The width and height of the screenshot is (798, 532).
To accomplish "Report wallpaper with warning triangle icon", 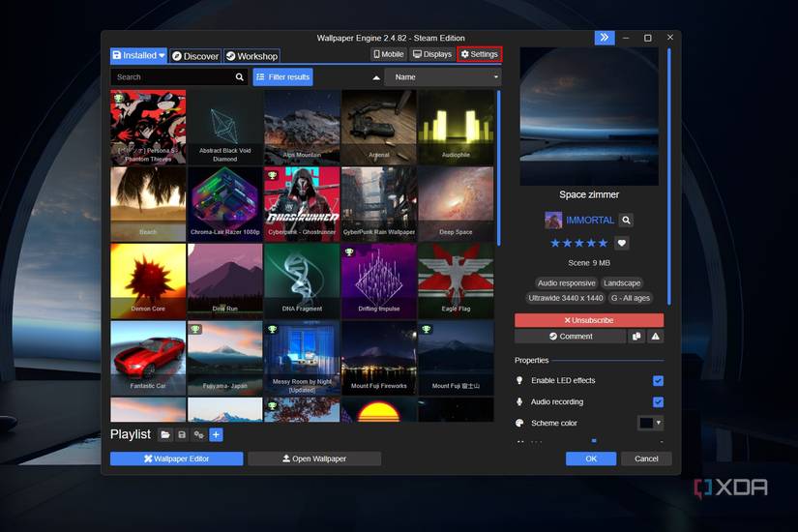I will pyautogui.click(x=655, y=336).
